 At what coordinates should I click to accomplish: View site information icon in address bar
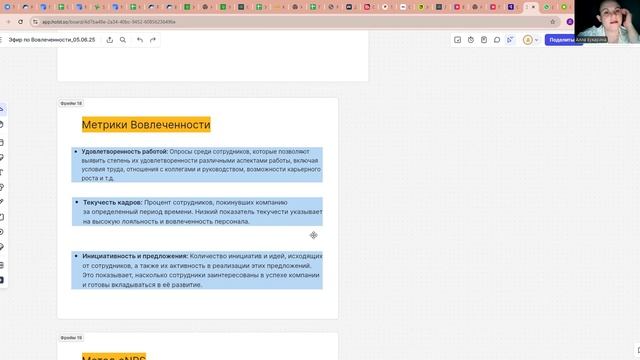coord(36,22)
